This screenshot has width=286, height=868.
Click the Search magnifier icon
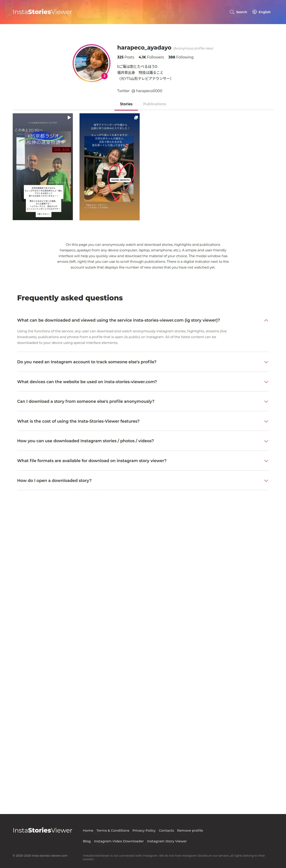click(x=232, y=12)
